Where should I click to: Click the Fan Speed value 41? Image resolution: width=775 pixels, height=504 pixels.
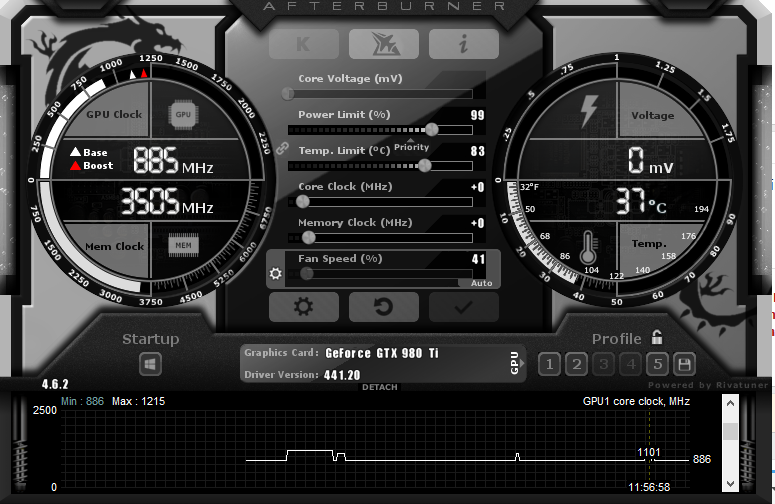click(x=478, y=259)
